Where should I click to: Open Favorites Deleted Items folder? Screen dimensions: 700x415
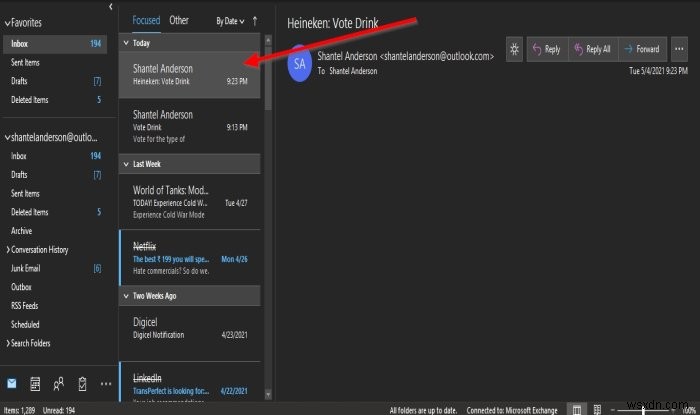point(55,100)
